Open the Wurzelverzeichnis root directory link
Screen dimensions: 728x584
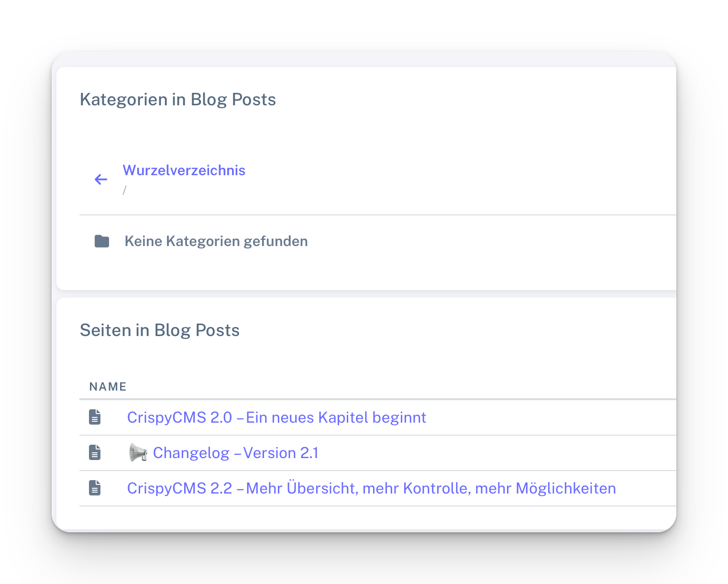[184, 170]
